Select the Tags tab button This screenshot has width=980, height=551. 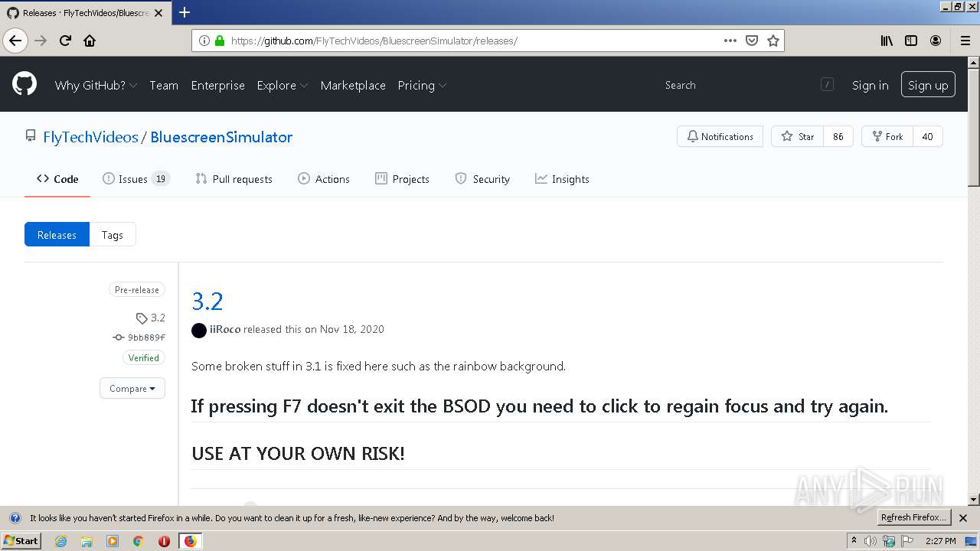pyautogui.click(x=113, y=235)
